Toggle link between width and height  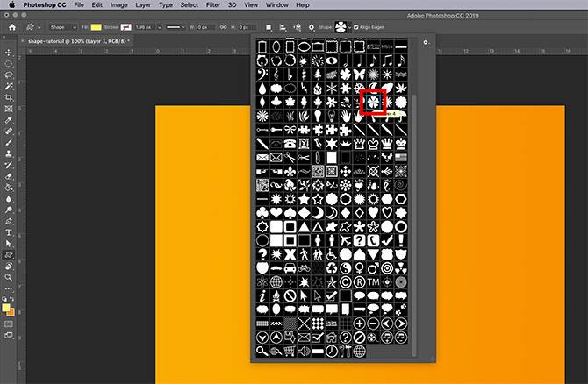[x=223, y=27]
